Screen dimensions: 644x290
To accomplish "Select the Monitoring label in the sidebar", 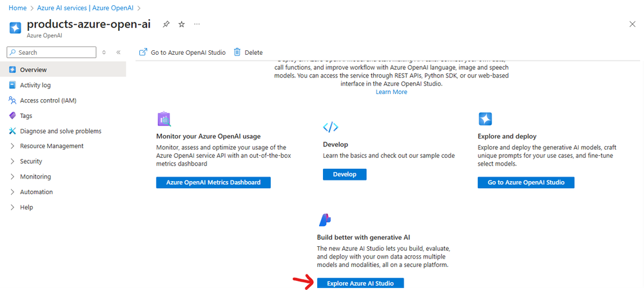I will [x=35, y=177].
